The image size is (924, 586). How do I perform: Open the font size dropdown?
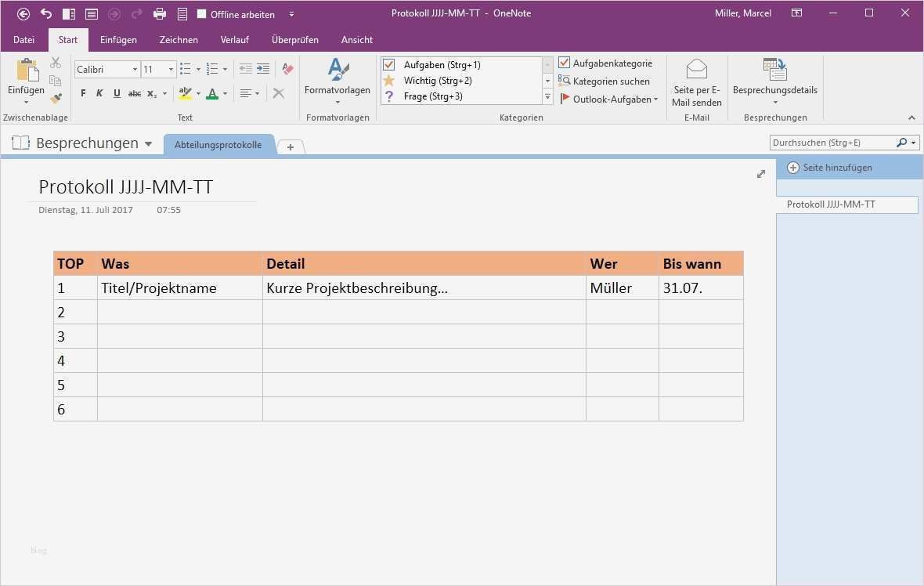point(171,69)
